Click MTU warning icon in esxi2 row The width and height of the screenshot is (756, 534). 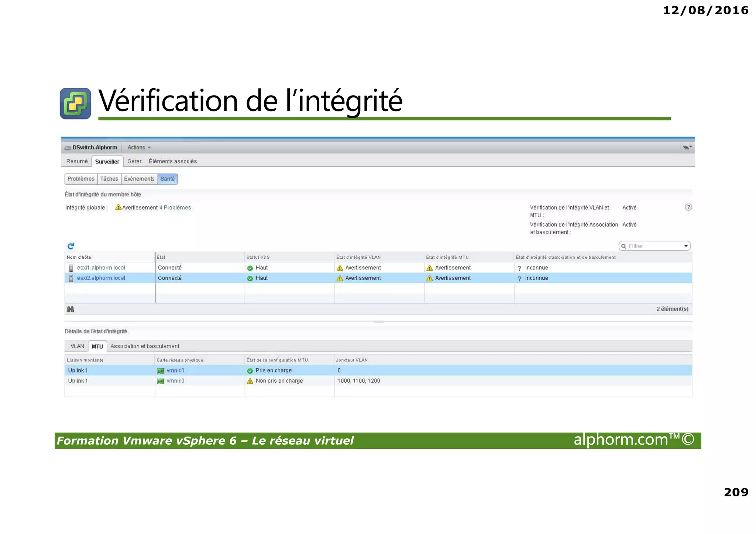click(430, 278)
